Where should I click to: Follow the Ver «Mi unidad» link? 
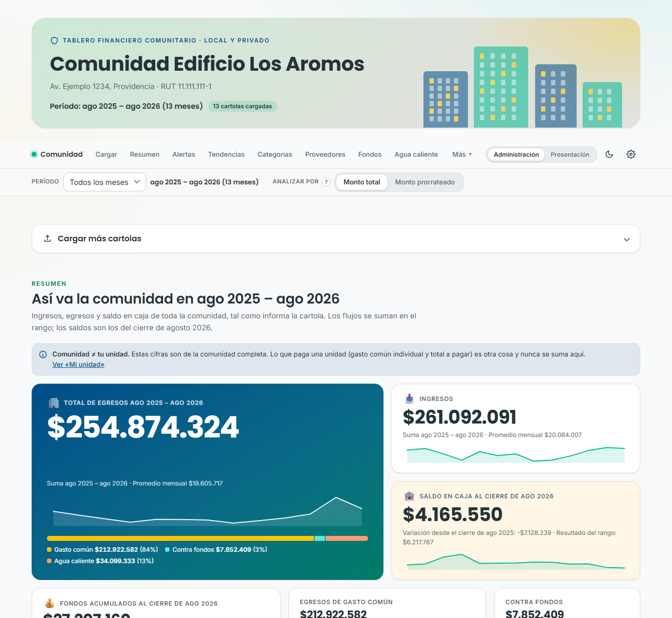(79, 364)
